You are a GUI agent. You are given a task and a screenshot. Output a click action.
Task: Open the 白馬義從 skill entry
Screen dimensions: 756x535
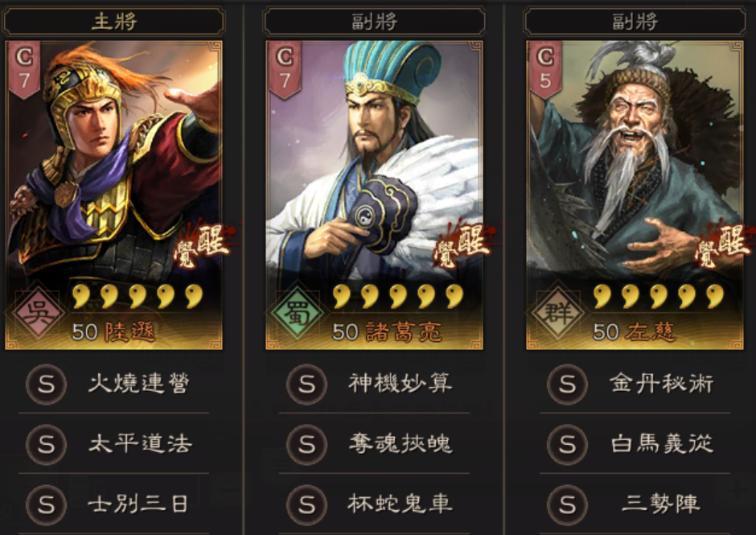coord(635,444)
